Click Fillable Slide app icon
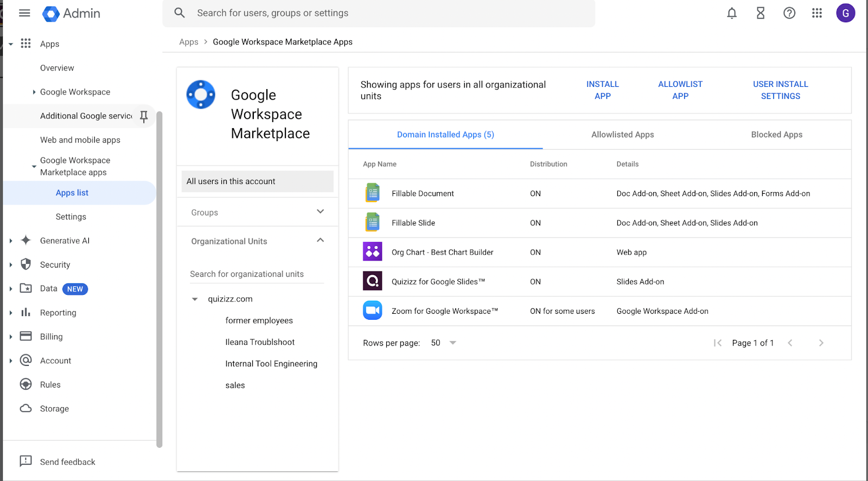Image resolution: width=868 pixels, height=481 pixels. (x=372, y=223)
